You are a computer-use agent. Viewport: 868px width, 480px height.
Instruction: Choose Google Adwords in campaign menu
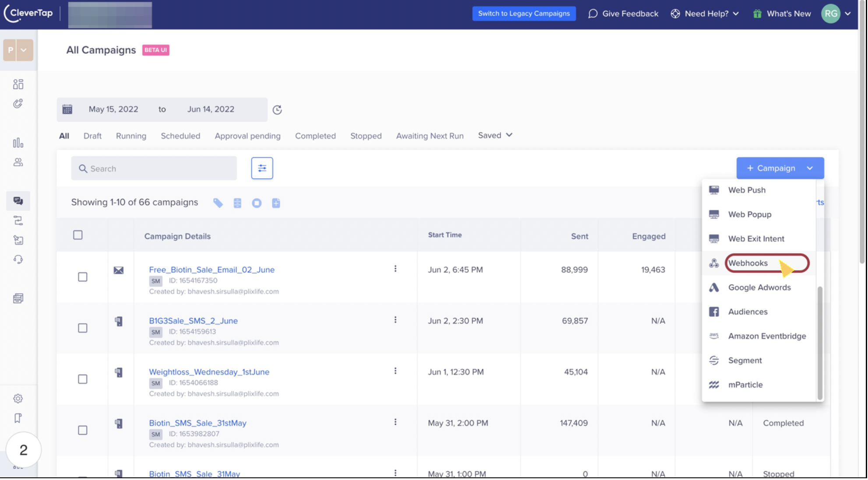(759, 287)
